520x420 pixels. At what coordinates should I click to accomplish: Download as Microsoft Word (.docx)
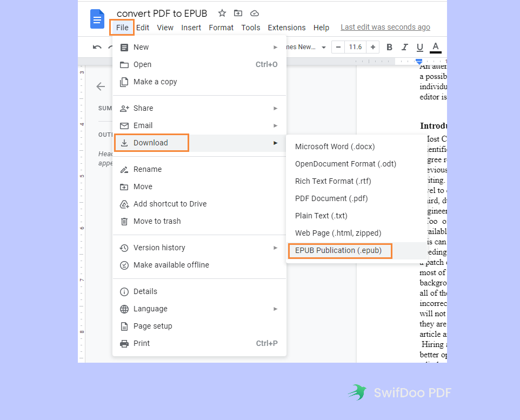pyautogui.click(x=357, y=146)
